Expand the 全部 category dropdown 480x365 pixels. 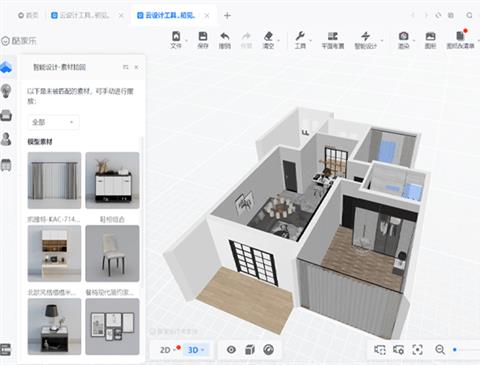(x=53, y=122)
